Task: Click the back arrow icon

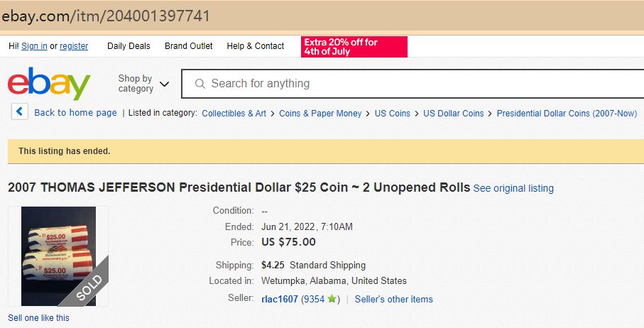Action: 20,112
